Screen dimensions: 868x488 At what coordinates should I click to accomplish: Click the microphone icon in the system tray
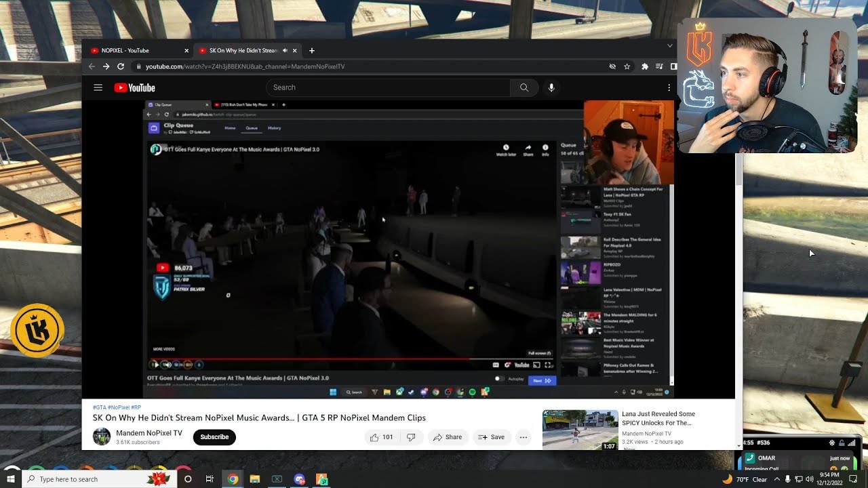[787, 479]
